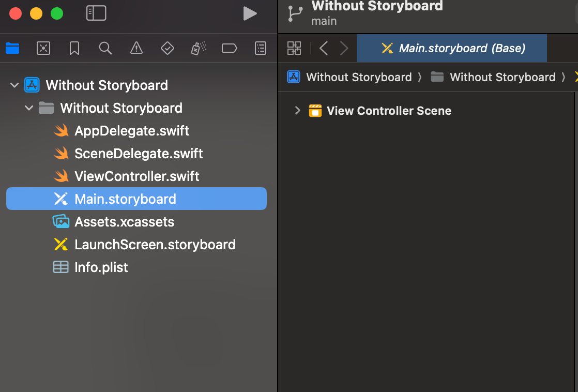This screenshot has height=392, width=578.
Task: Show the Issue navigator
Action: click(136, 48)
